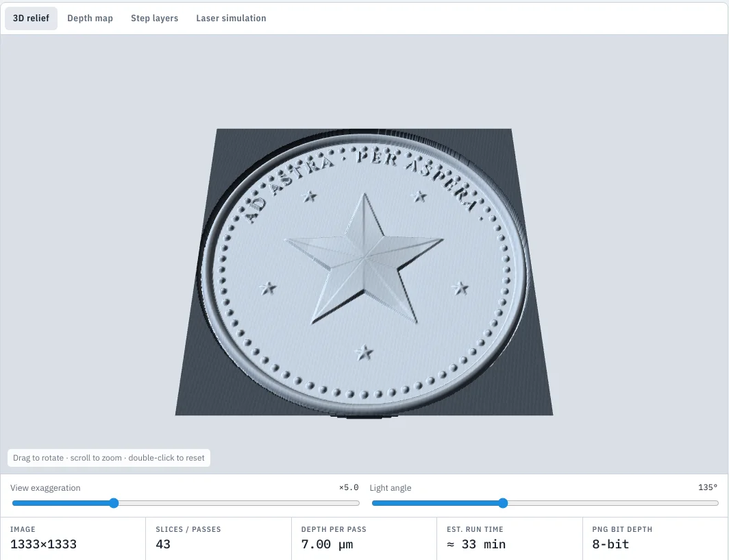This screenshot has height=560, width=729.
Task: Click the SLICES / PASSES heading
Action: point(188,529)
